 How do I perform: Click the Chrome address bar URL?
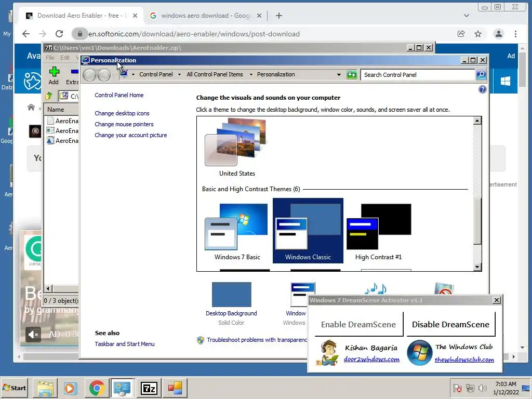click(194, 34)
